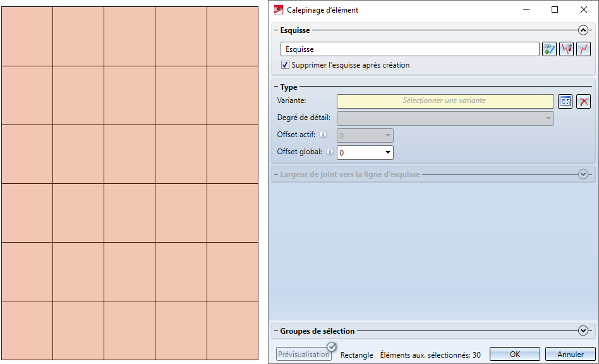The width and height of the screenshot is (599, 364).
Task: Click the info icon beside Offset global
Action: pyautogui.click(x=330, y=152)
